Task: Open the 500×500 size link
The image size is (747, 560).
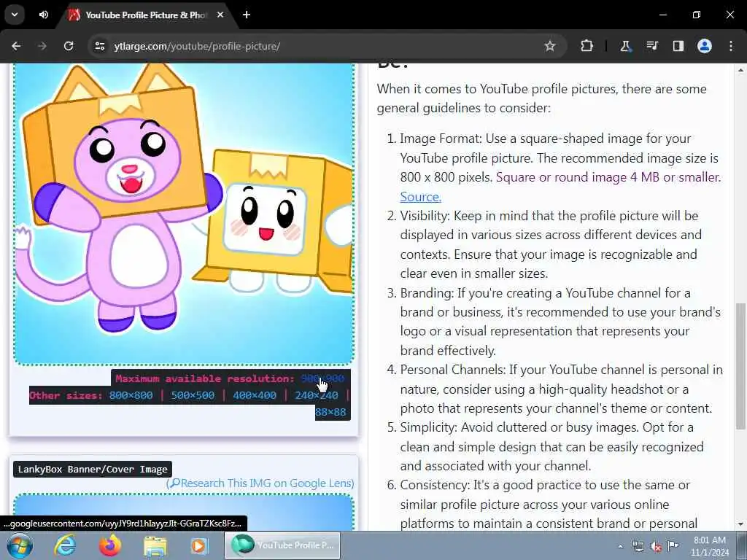Action: click(193, 395)
